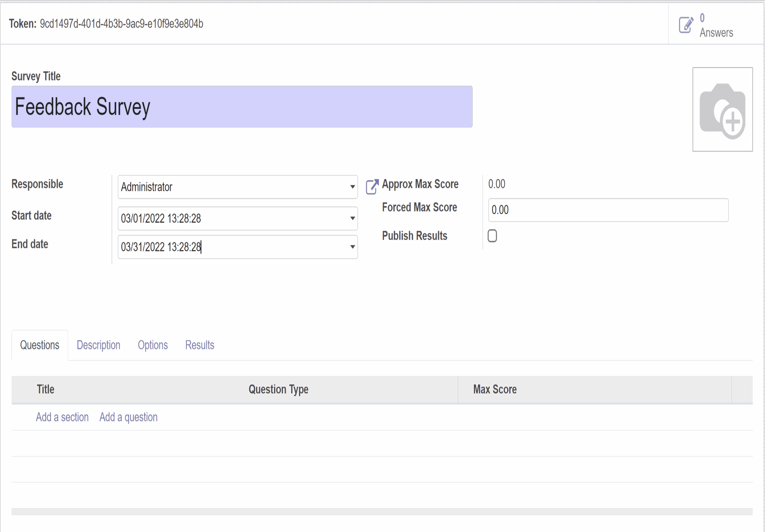Click the Add a section link
The height and width of the screenshot is (532, 765).
62,417
